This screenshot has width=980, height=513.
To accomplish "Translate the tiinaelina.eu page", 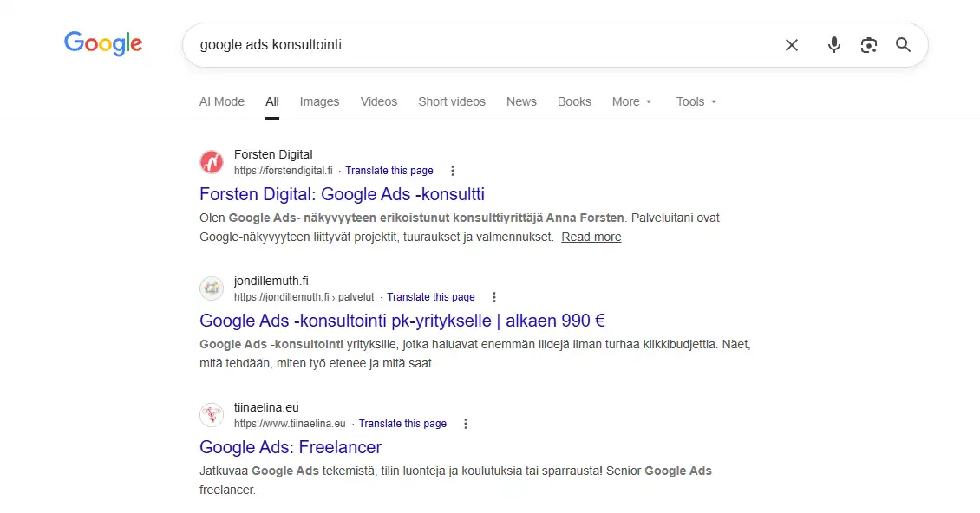I will pos(402,423).
